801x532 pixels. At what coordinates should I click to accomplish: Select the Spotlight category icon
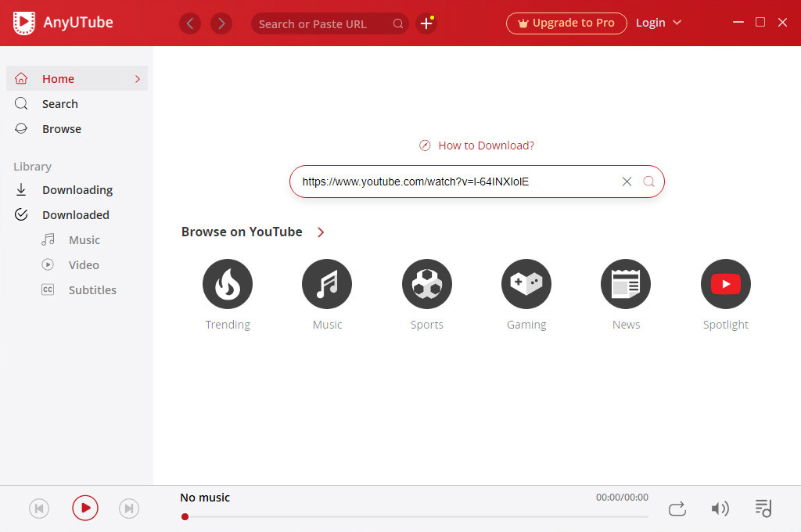tap(725, 284)
